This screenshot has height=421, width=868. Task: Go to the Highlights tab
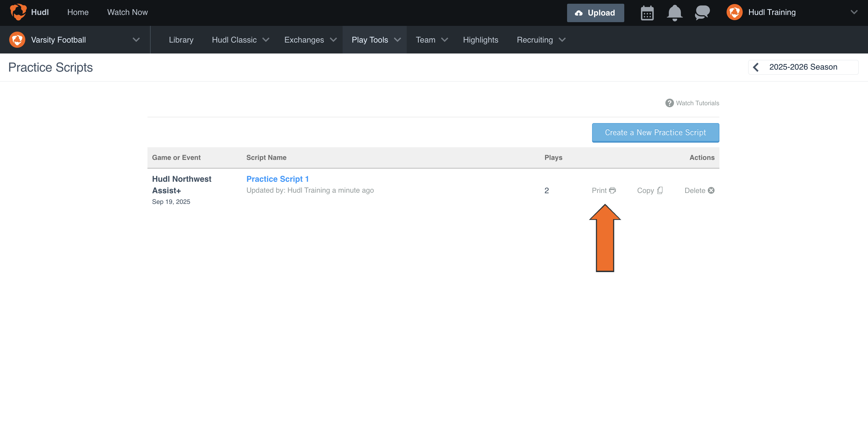click(x=480, y=40)
